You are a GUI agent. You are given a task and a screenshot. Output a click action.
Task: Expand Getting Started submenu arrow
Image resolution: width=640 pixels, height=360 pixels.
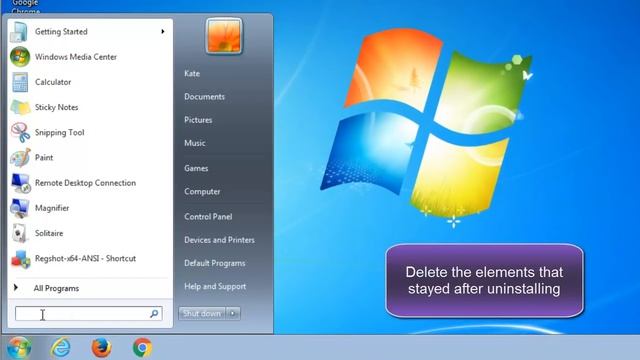coord(162,31)
